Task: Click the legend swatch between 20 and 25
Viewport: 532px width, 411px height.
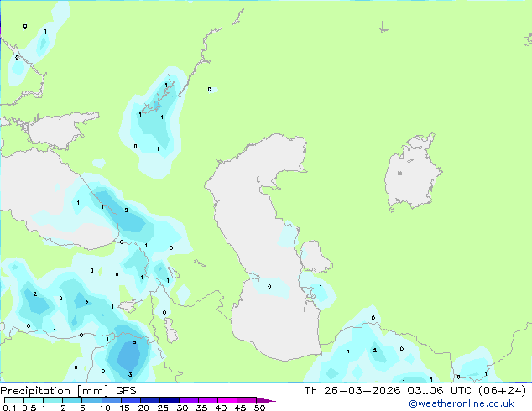Action: pos(150,400)
